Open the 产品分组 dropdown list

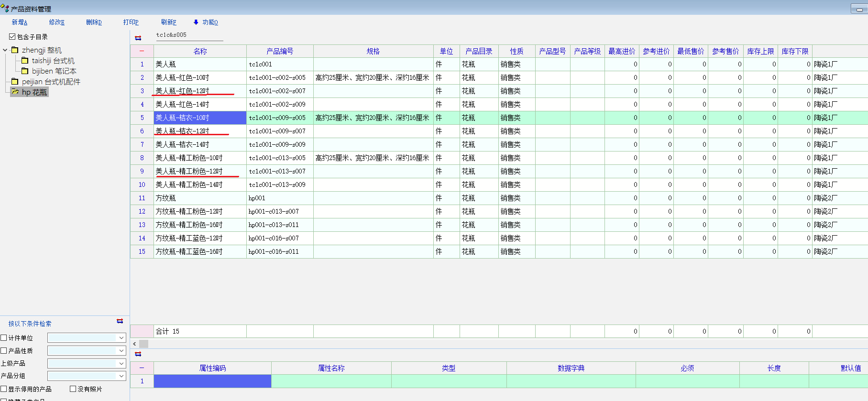tap(121, 376)
